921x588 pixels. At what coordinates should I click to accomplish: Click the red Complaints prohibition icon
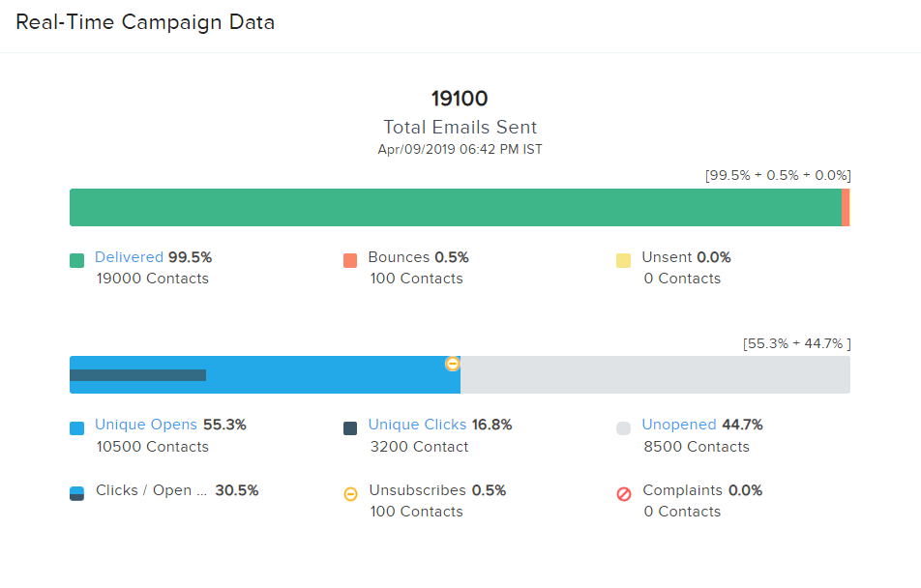[x=624, y=494]
